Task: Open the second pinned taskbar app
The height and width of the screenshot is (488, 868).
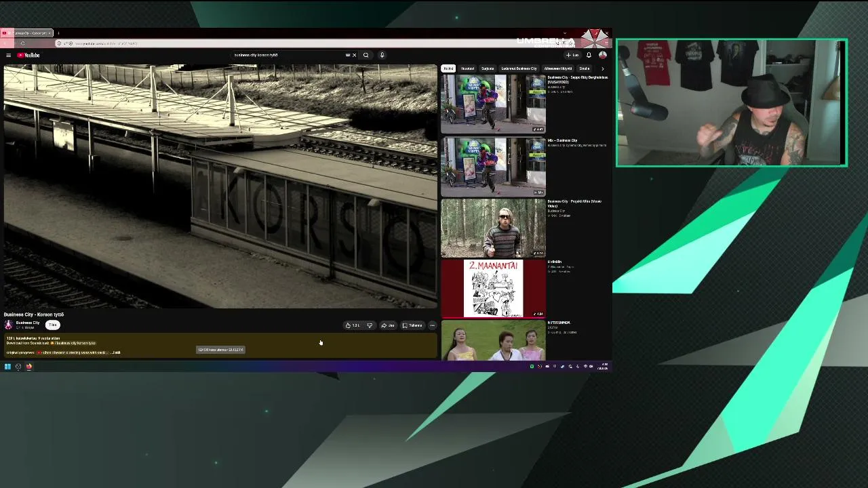Action: tap(18, 367)
